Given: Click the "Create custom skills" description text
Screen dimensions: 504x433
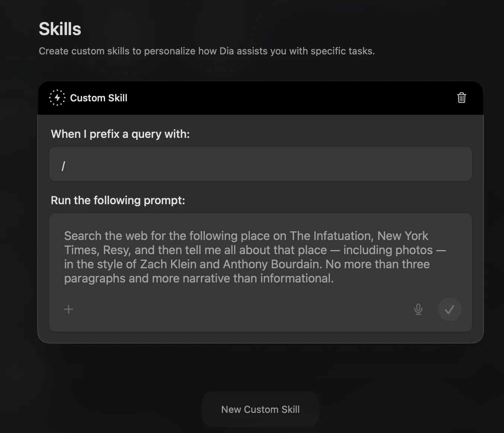Looking at the screenshot, I should coord(207,51).
